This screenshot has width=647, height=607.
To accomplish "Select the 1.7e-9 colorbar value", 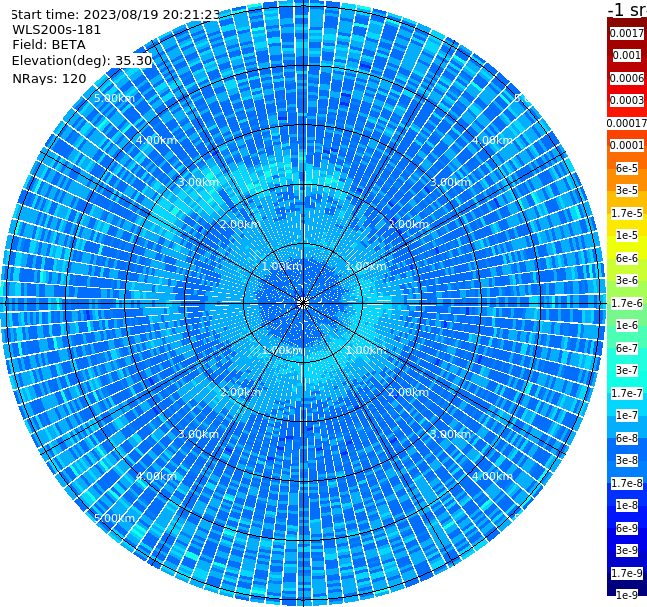I will pos(627,573).
